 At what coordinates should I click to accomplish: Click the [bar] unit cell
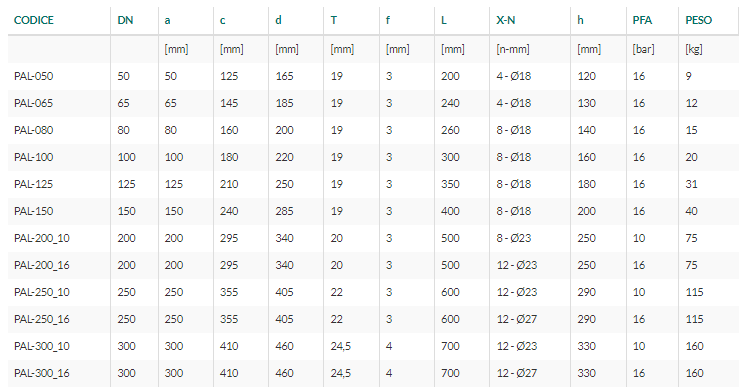click(x=643, y=49)
